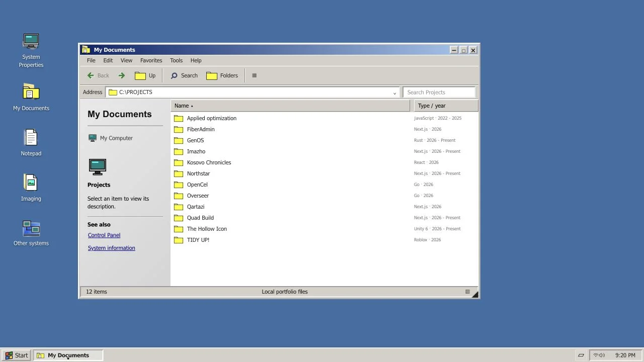Select the Applied optimization folder icon
644x362 pixels.
179,118
